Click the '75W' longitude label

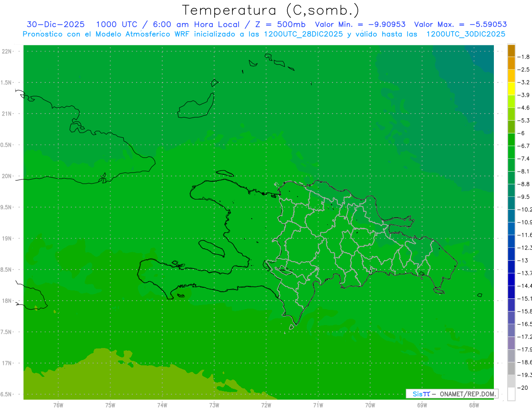[110, 405]
